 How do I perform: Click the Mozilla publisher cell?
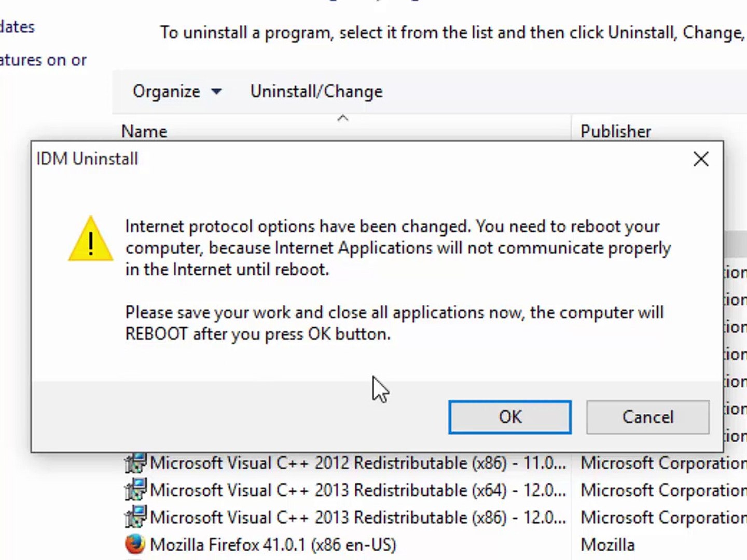(607, 544)
